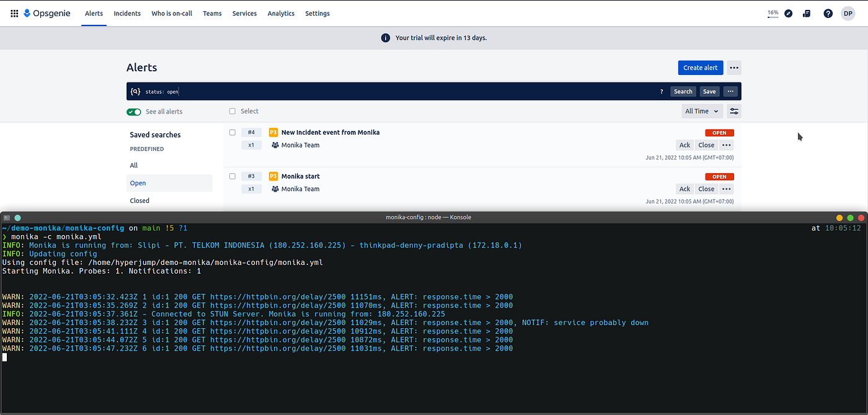Open the Incidents tab
This screenshot has width=868, height=415.
pyautogui.click(x=127, y=13)
